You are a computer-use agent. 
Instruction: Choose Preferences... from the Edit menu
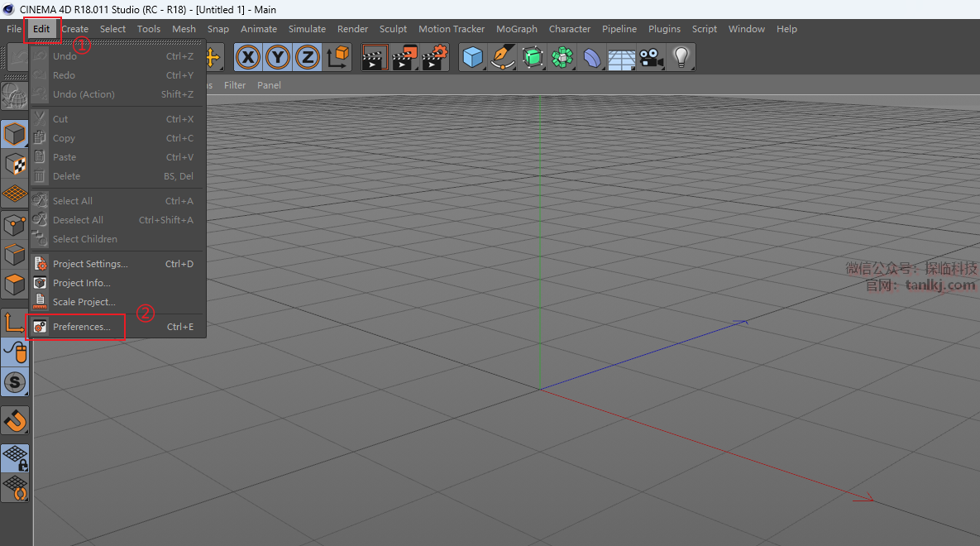[x=81, y=327]
